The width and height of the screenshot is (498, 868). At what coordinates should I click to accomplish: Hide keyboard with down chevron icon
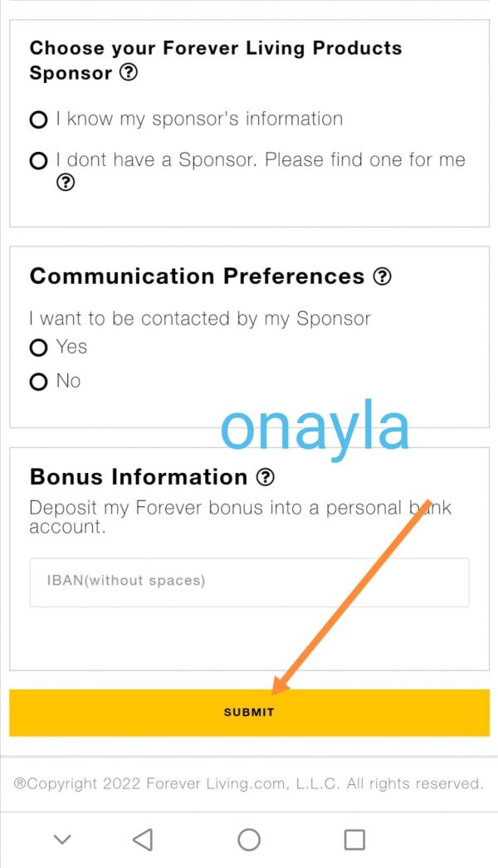pos(61,840)
